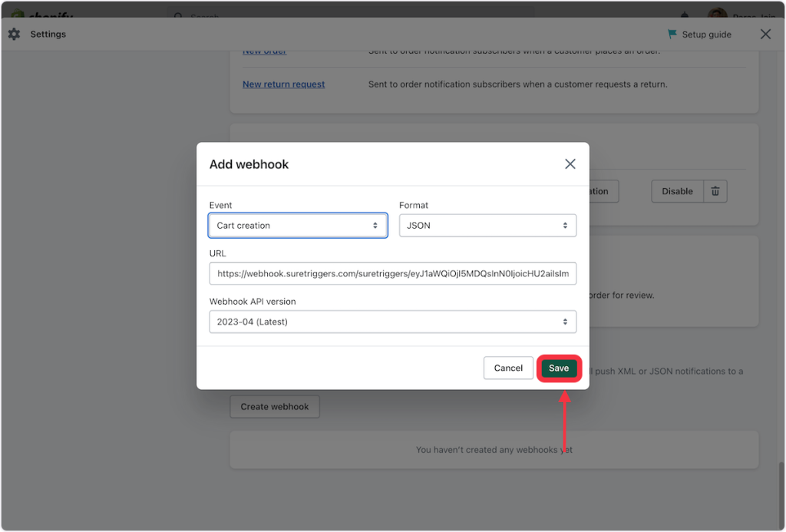Save the new webhook
This screenshot has width=786, height=532.
pos(559,368)
